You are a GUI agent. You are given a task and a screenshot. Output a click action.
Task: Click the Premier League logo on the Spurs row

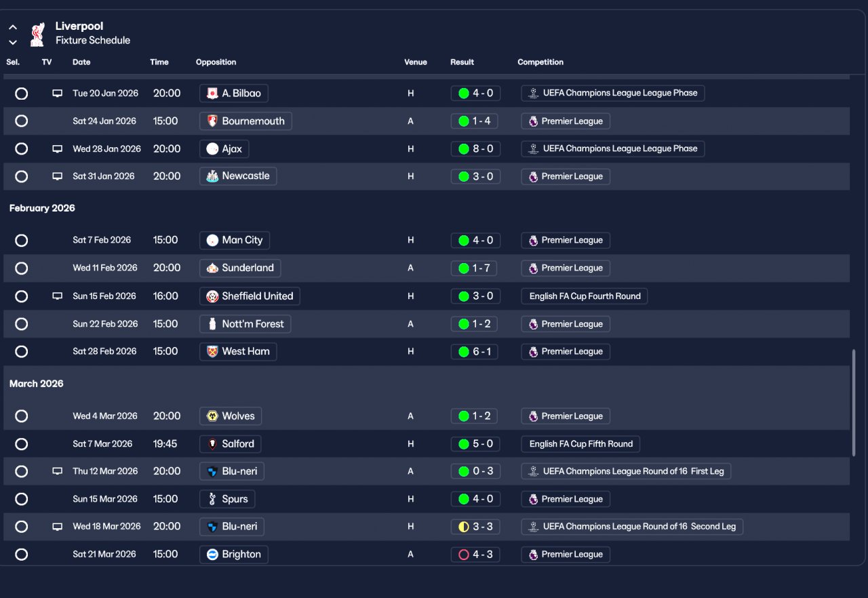click(x=534, y=499)
